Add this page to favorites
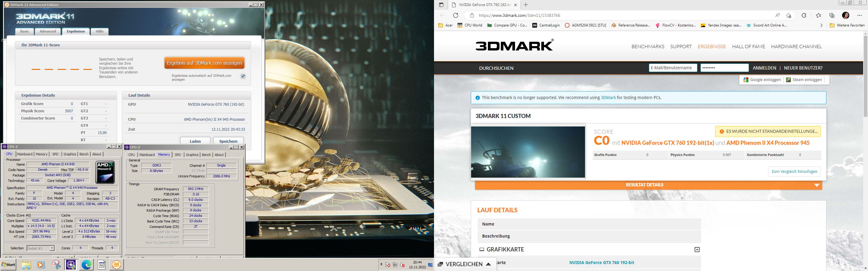The image size is (868, 271). point(788,15)
